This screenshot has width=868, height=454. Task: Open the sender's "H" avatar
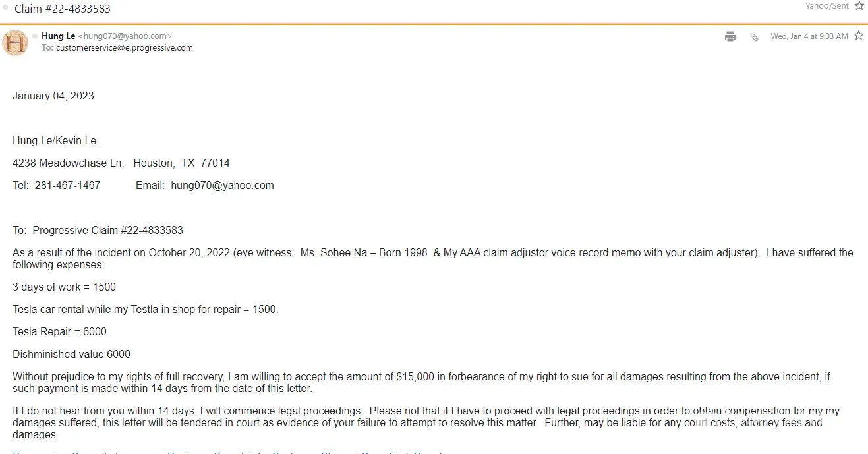click(x=15, y=43)
